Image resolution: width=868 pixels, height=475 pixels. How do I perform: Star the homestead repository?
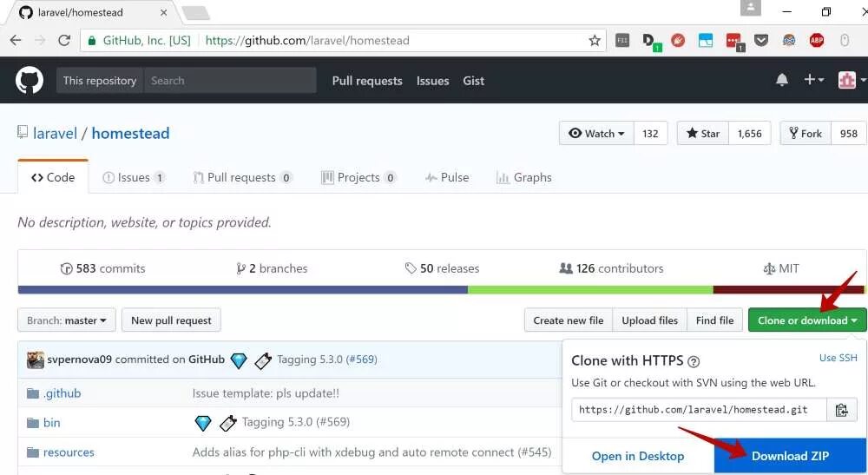[703, 133]
